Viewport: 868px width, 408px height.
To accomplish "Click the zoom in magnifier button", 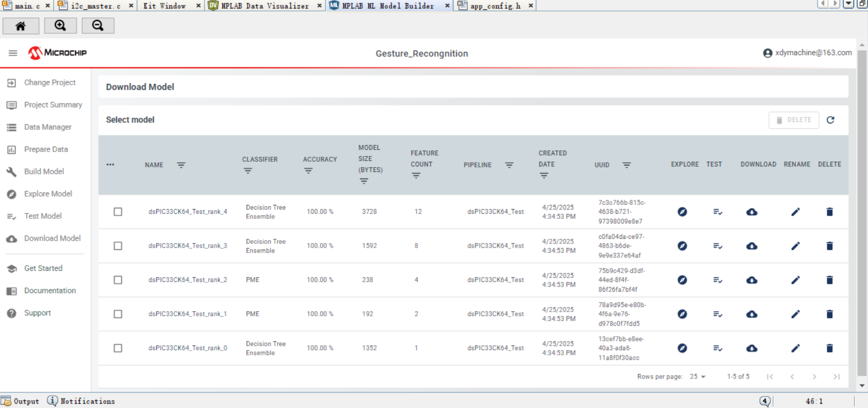I will [x=60, y=26].
